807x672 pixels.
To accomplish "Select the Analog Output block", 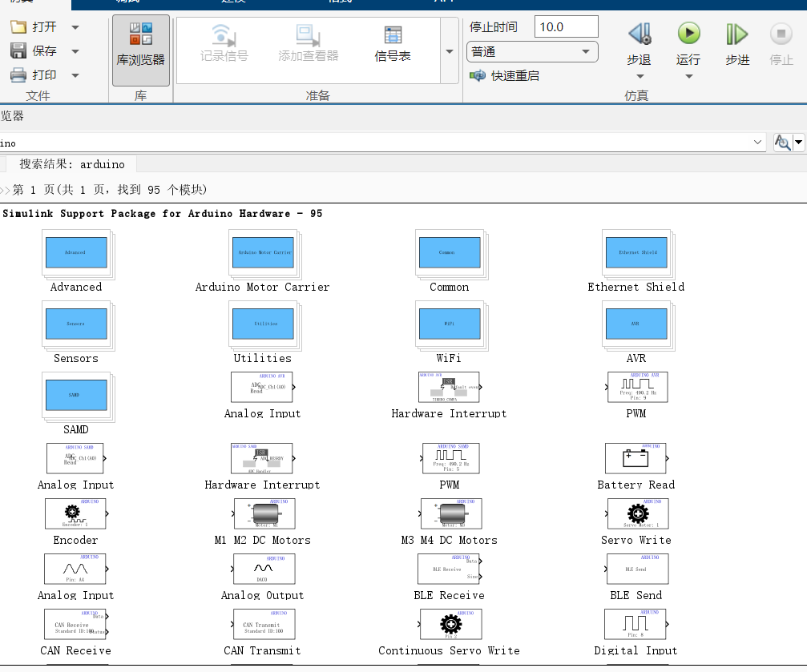I will click(264, 569).
